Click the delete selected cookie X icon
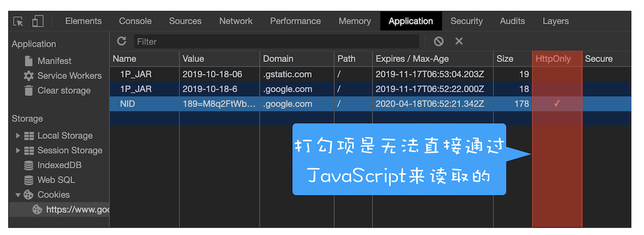The width and height of the screenshot is (644, 235). [x=459, y=41]
